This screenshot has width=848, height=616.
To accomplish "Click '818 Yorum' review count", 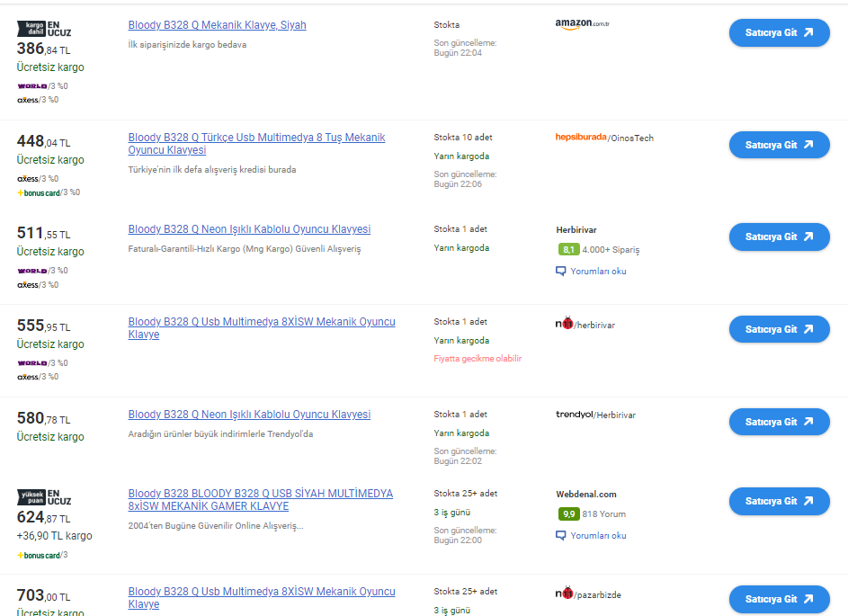I will (603, 513).
